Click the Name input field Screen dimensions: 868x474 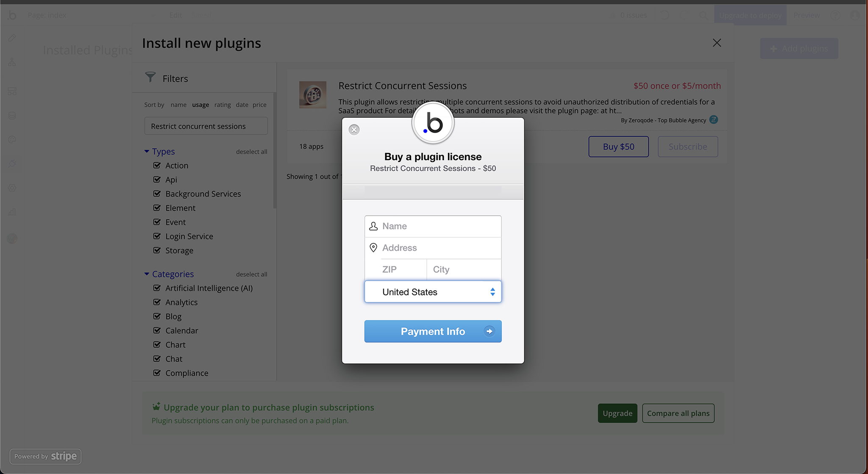pos(439,226)
